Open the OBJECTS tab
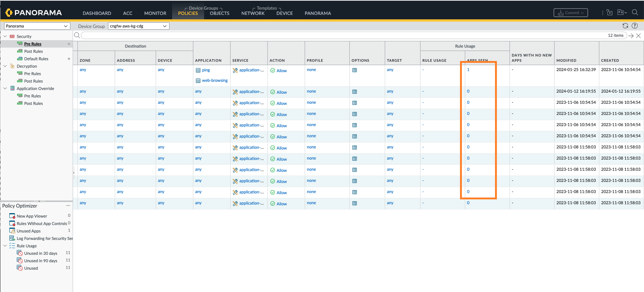The height and width of the screenshot is (292, 644). pos(219,13)
